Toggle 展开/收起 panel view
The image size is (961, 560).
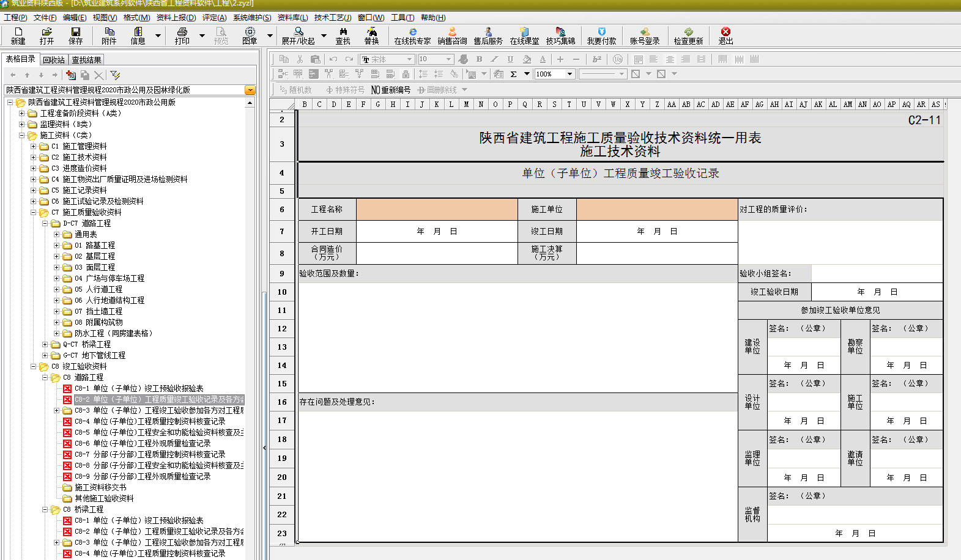pyautogui.click(x=298, y=36)
